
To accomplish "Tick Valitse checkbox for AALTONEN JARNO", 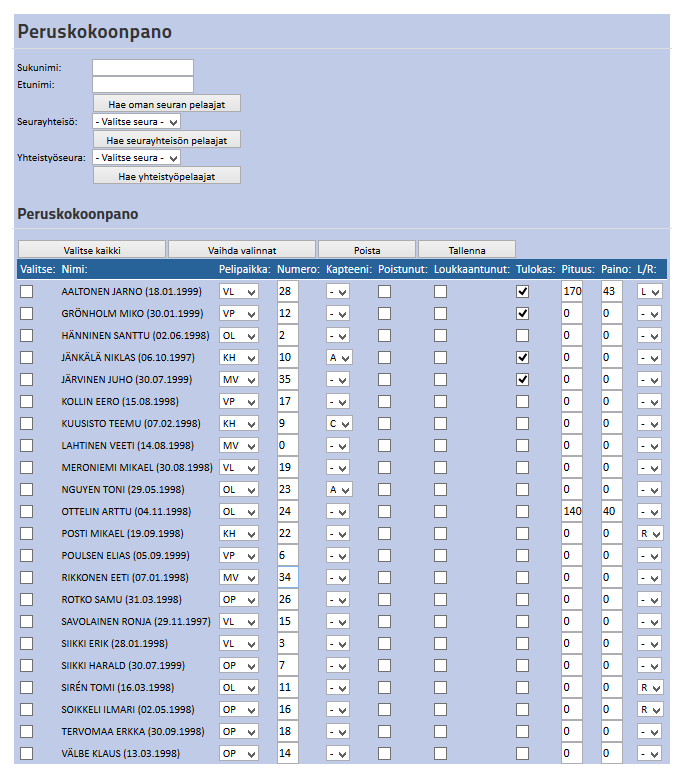I will click(x=27, y=291).
